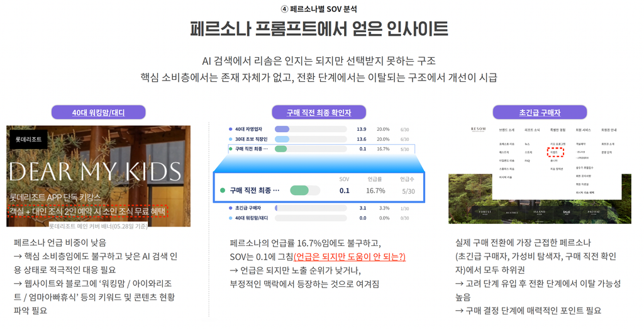
Task: Click the 40대 자영업자 row label
Action: 248,129
